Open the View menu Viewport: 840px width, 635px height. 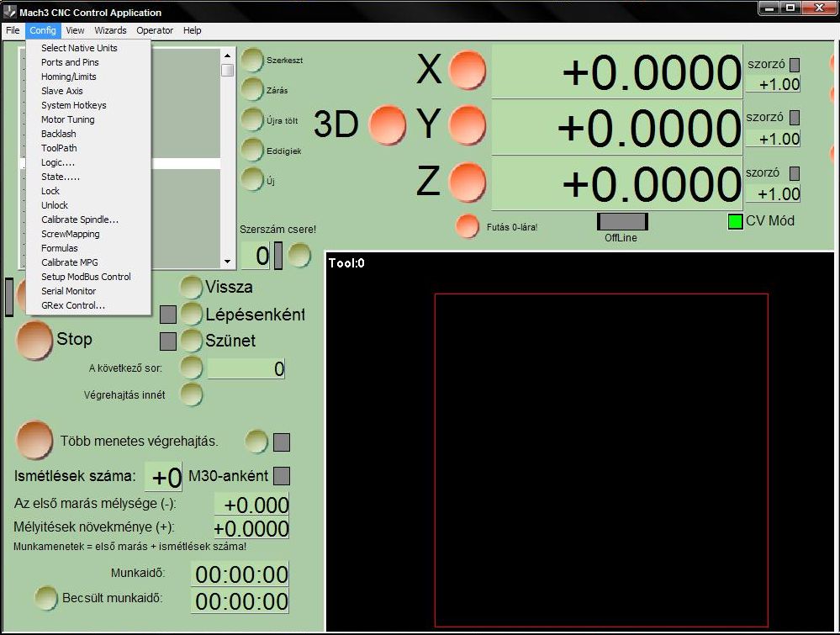click(x=75, y=30)
